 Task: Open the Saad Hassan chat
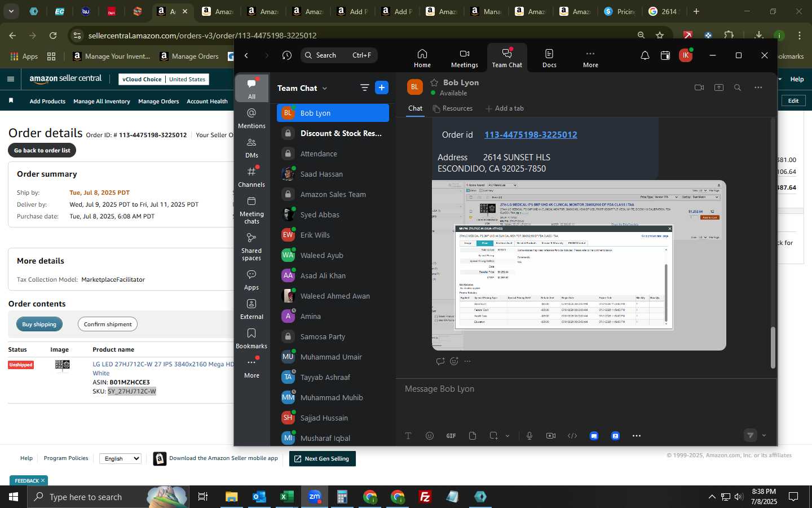[333, 174]
